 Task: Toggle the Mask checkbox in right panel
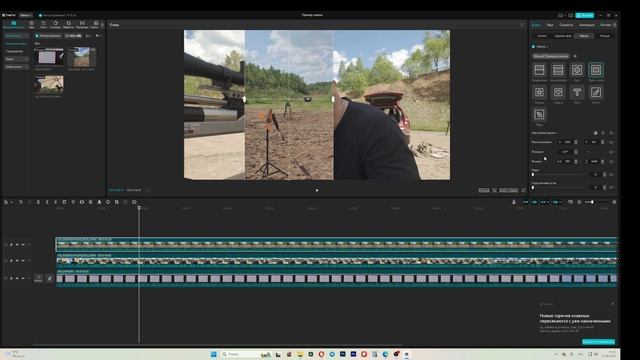(x=533, y=47)
